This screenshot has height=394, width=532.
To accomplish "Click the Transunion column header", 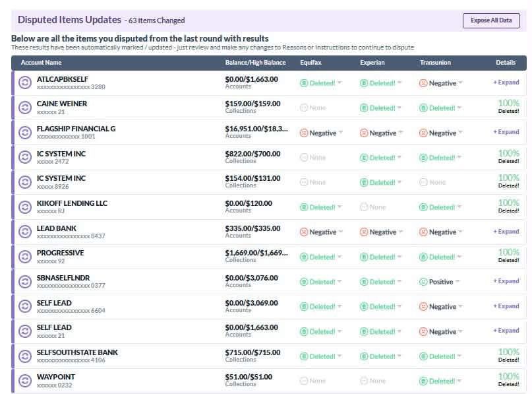I will pos(435,63).
